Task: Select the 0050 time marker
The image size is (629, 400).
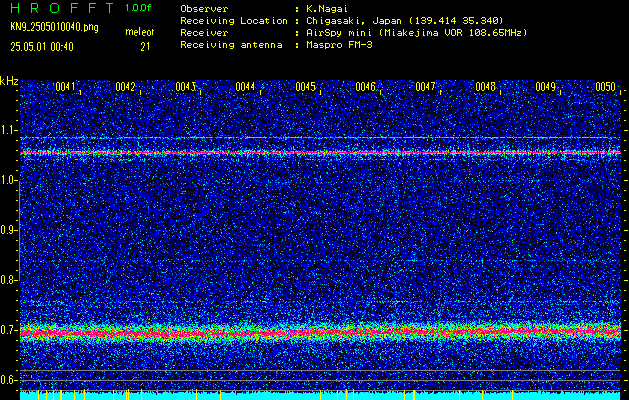Action: tap(605, 87)
